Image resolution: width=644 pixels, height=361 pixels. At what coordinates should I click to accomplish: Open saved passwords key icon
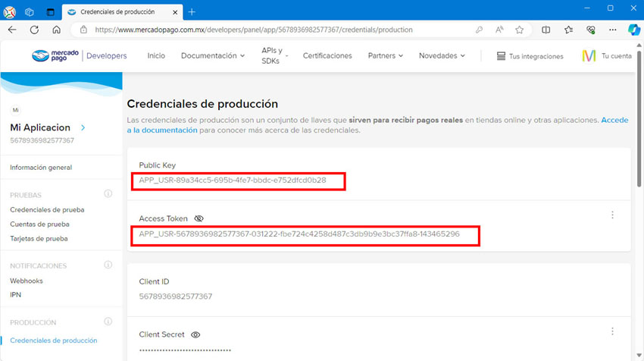click(x=479, y=30)
